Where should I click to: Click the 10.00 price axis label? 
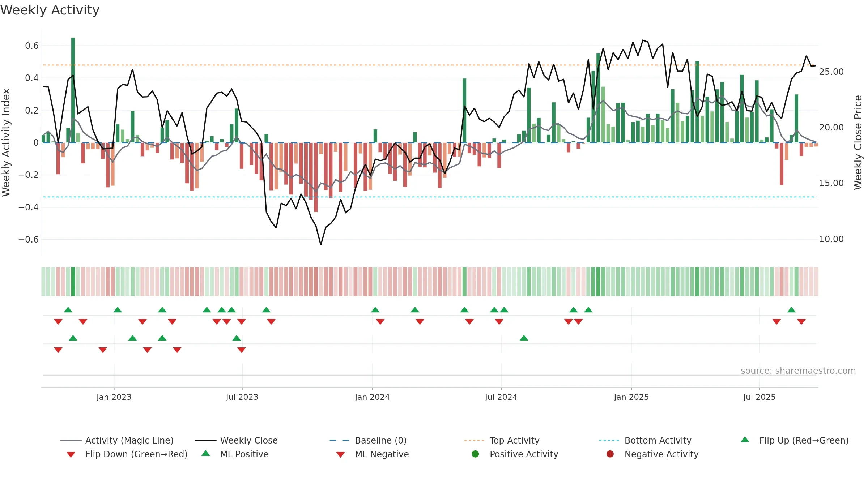tap(831, 239)
